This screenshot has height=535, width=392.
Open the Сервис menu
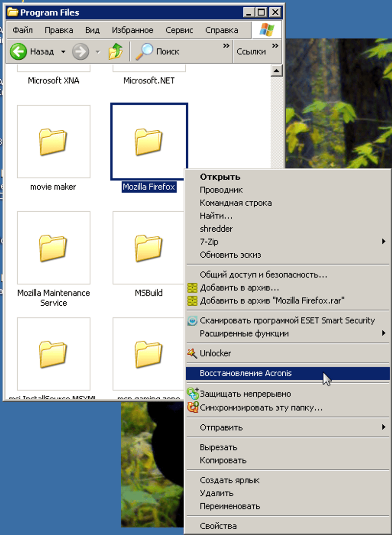[179, 30]
